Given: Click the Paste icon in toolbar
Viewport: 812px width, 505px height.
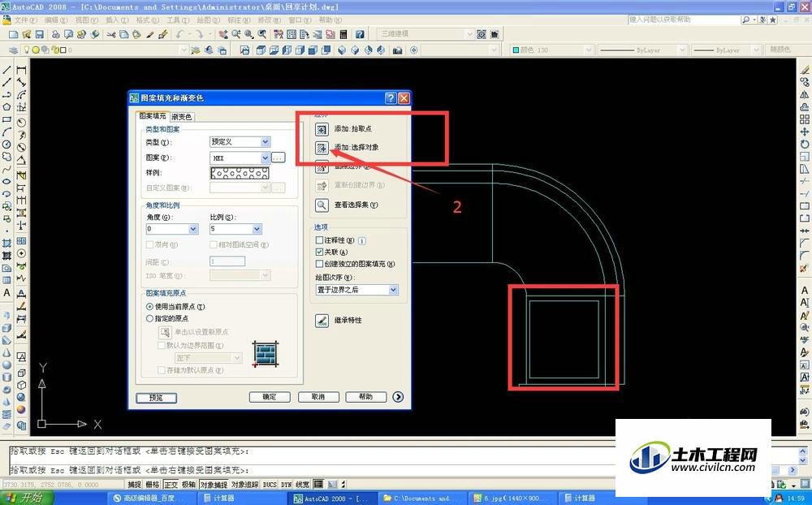Looking at the screenshot, I should (x=136, y=34).
